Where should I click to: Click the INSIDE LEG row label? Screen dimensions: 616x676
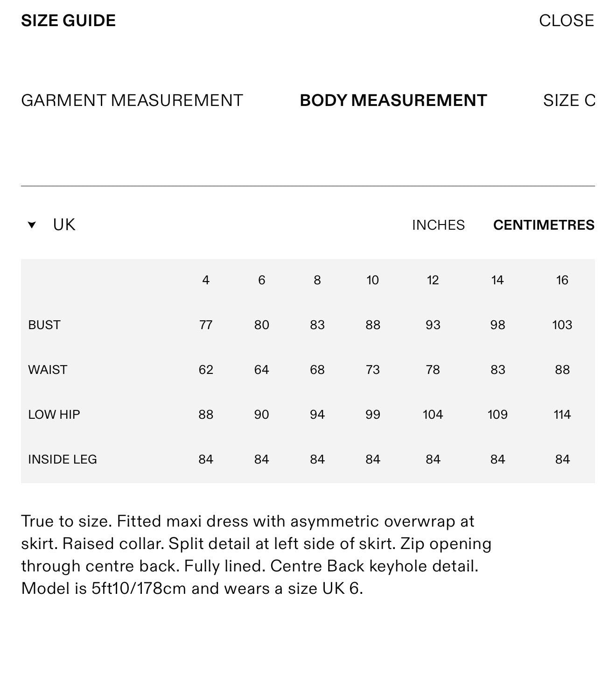(x=63, y=459)
